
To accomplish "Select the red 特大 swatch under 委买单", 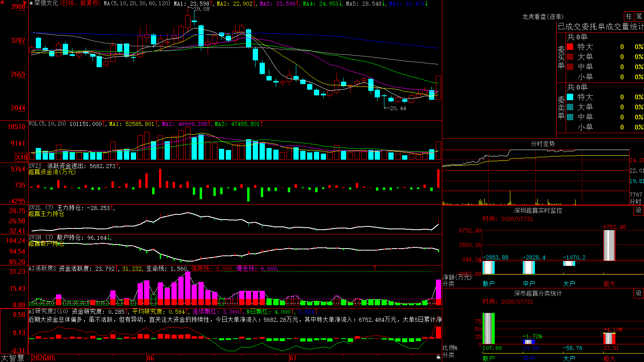I will point(570,47).
